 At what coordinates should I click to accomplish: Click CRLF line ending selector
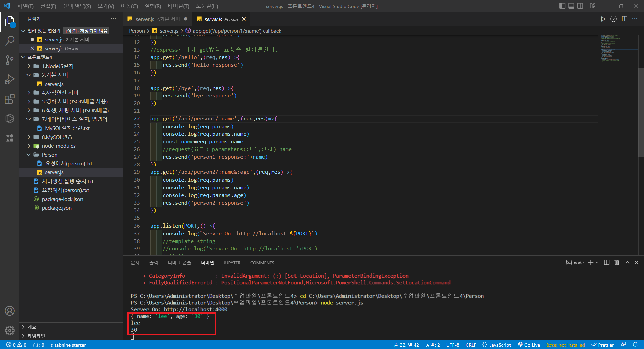[x=471, y=345]
